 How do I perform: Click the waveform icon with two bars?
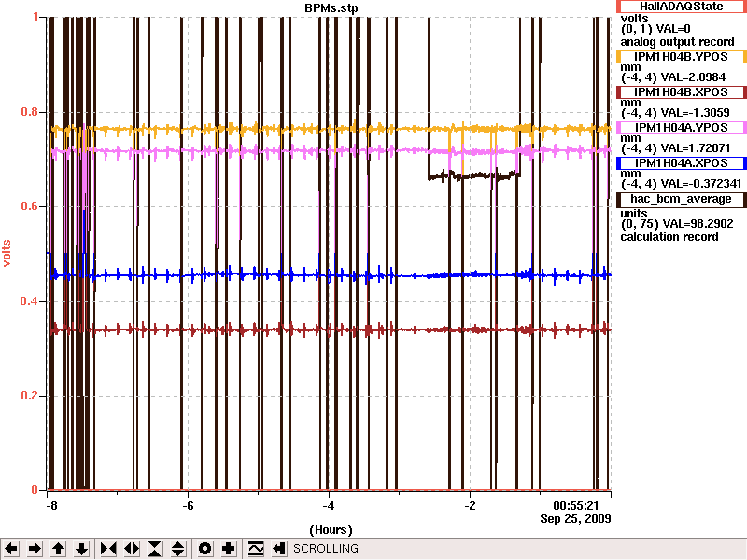tap(256, 549)
